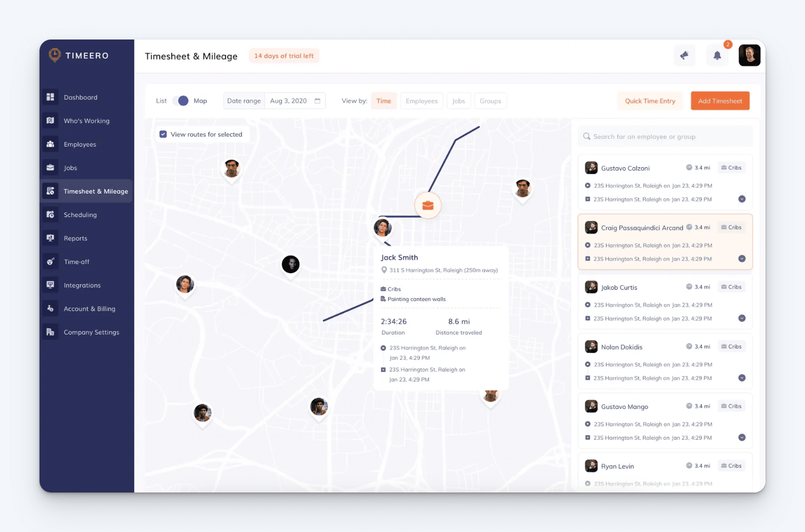Open the Reports section
This screenshot has height=532, width=805.
point(75,238)
